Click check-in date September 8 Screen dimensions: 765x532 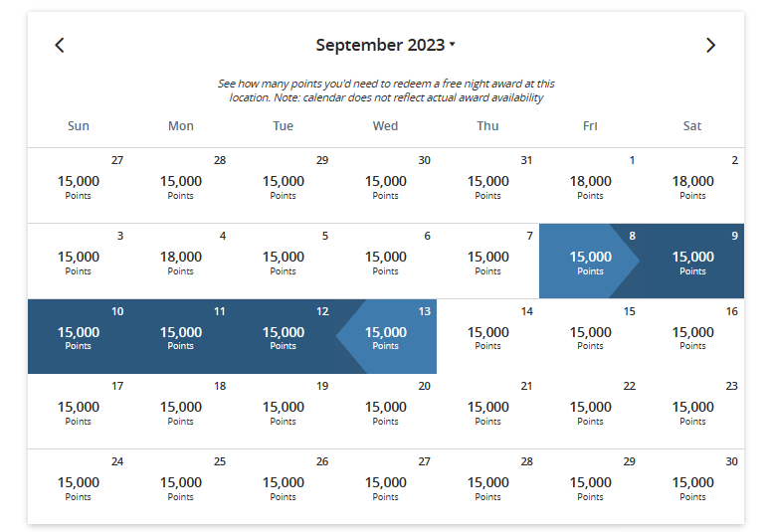pos(590,262)
